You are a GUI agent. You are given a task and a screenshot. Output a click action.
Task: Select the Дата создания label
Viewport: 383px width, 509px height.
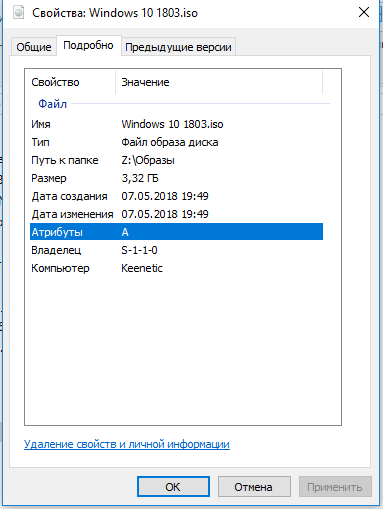(x=69, y=196)
